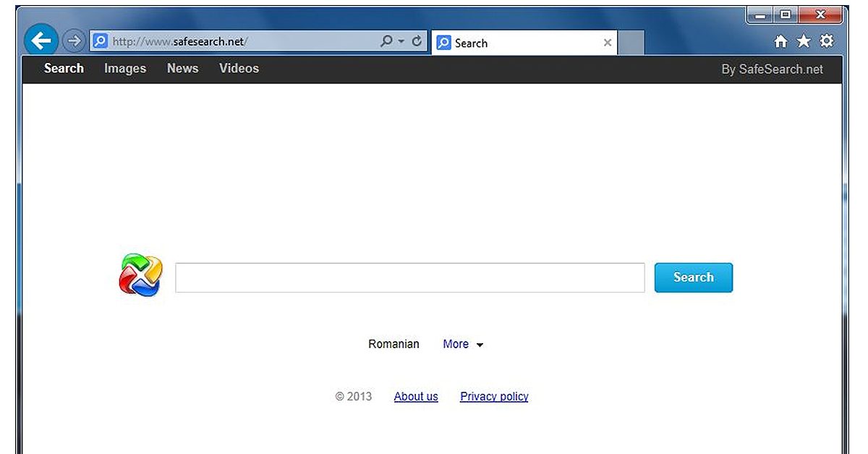This screenshot has width=868, height=454.
Task: Open the About us link
Action: (416, 396)
